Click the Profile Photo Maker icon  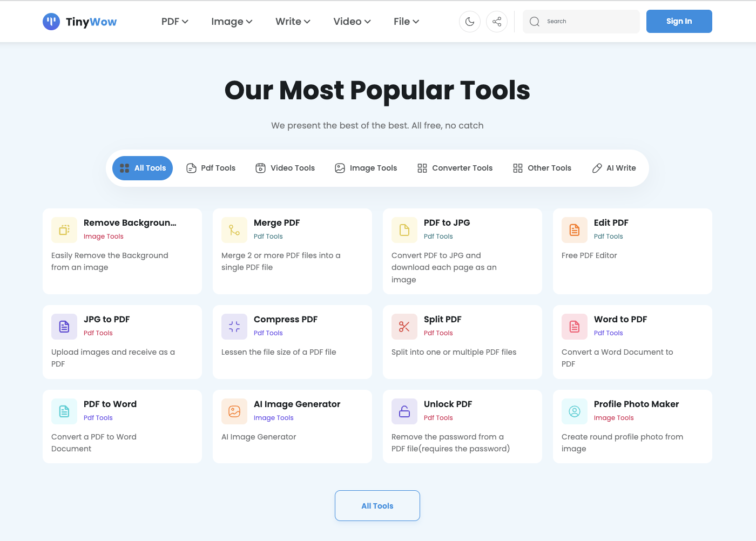[x=575, y=411]
